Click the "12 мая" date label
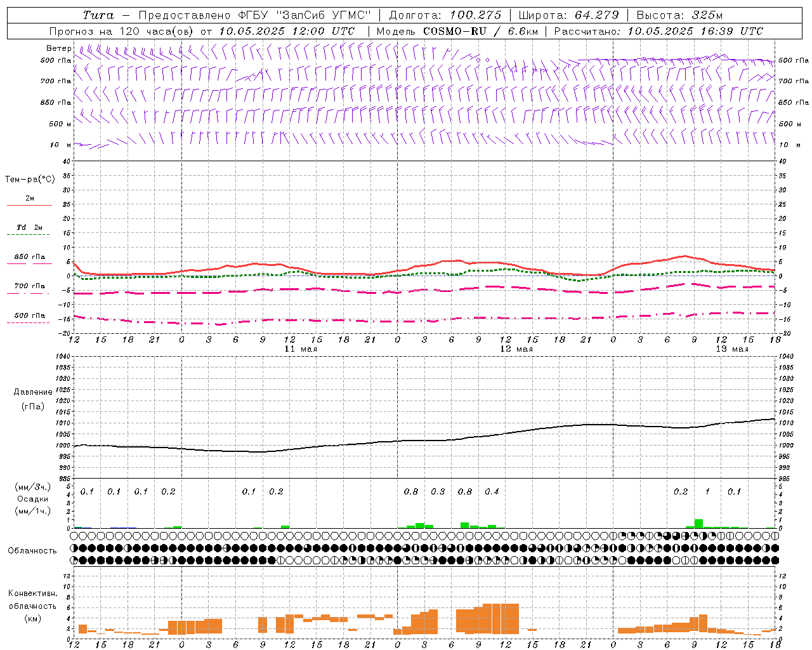The image size is (812, 650). click(516, 349)
